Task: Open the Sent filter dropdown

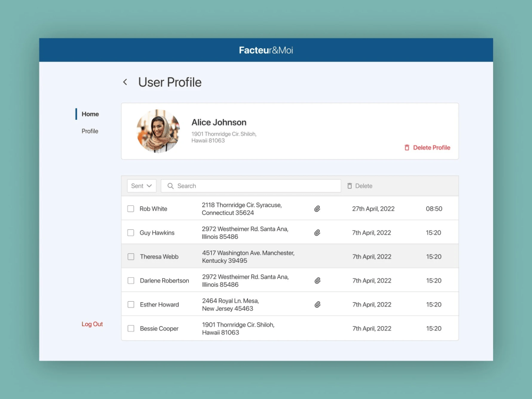Action: (142, 186)
